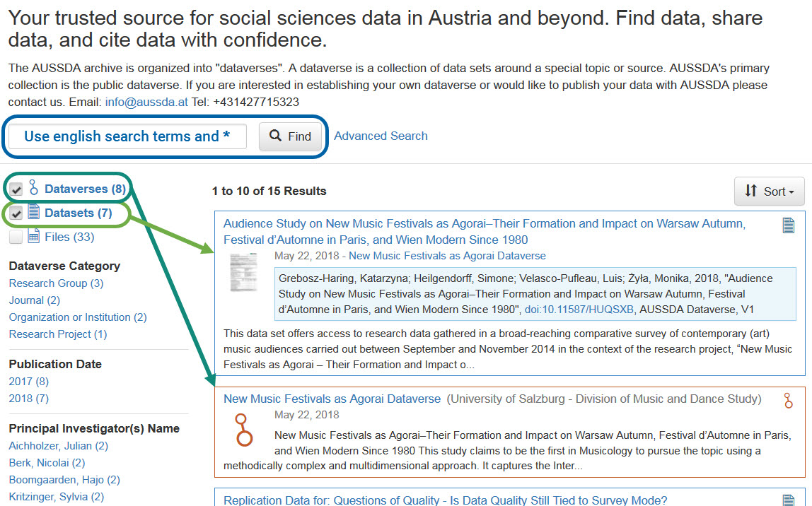
Task: Click the magnifying glass search icon
Action: coord(274,136)
